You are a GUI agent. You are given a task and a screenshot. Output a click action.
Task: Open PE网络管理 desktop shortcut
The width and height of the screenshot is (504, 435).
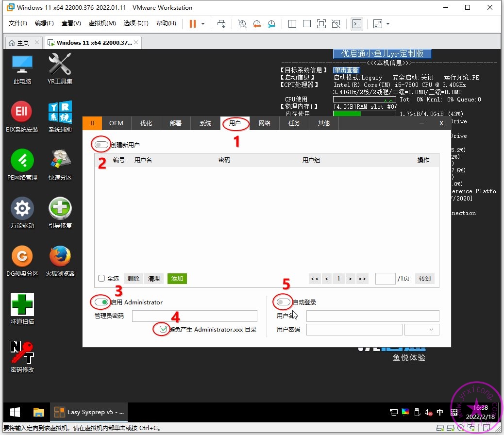tap(22, 165)
